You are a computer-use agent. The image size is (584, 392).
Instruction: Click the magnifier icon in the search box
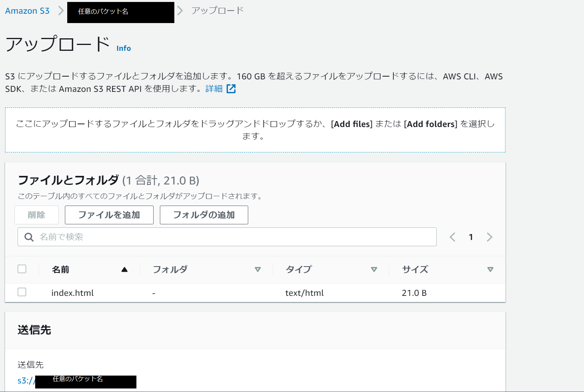(x=29, y=237)
